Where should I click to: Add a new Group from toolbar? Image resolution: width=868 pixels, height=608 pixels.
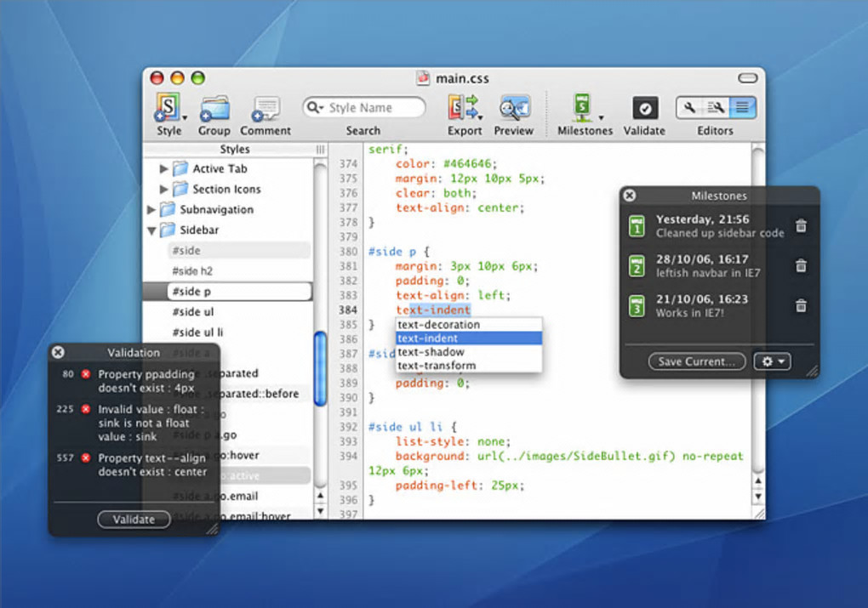point(214,109)
